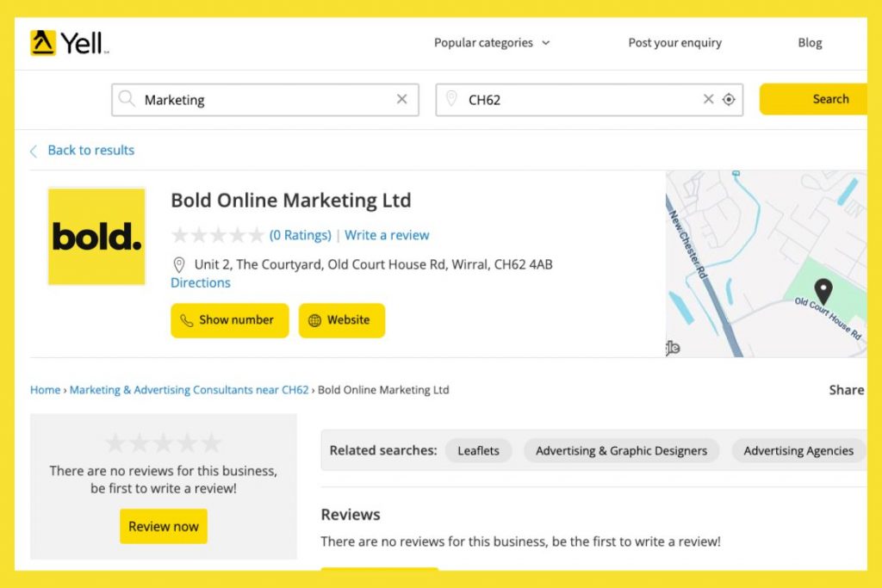Clear the CH62 location field with its X icon
Image resolution: width=882 pixels, height=588 pixels.
[708, 99]
